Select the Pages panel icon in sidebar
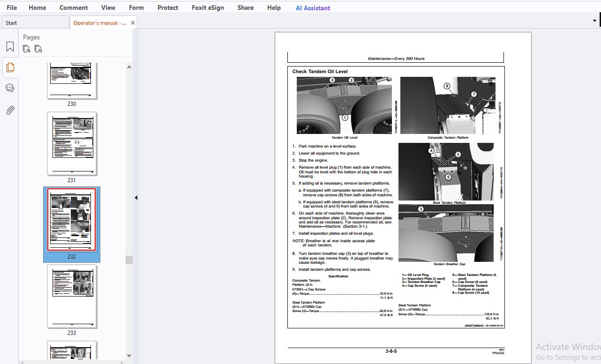Viewport: 601px width, 364px height. [x=10, y=67]
